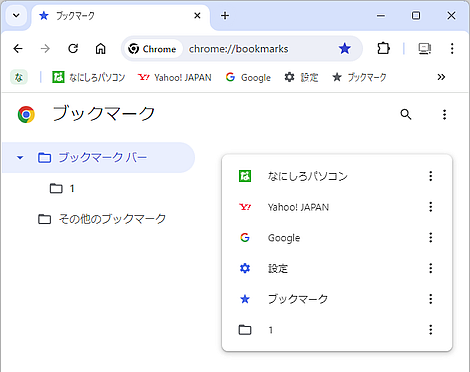470x372 pixels.
Task: Select folder 1 in the sidebar tree
Action: pos(62,188)
